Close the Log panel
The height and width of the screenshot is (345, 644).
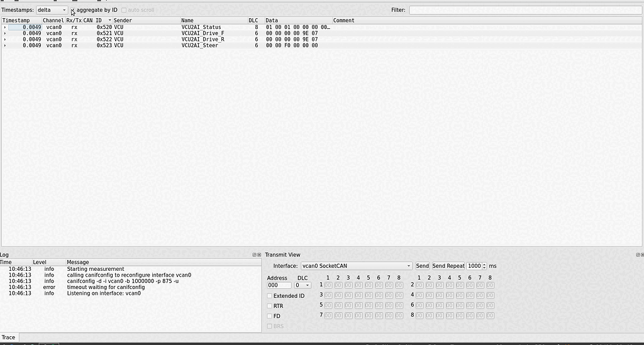259,255
